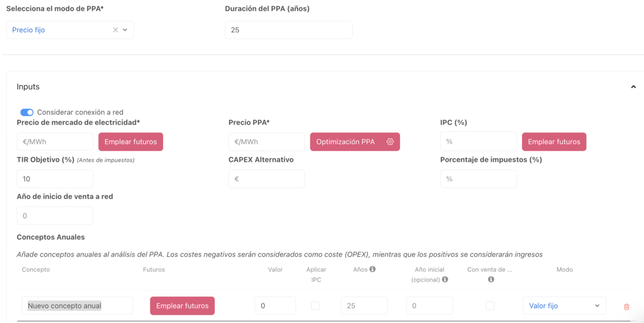Click the TIR Objetivo input field

pyautogui.click(x=55, y=179)
